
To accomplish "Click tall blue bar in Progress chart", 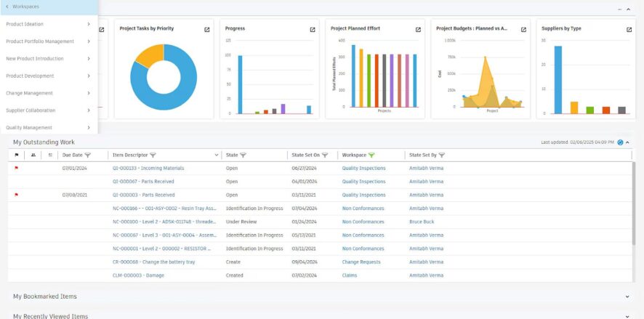I will [240, 84].
